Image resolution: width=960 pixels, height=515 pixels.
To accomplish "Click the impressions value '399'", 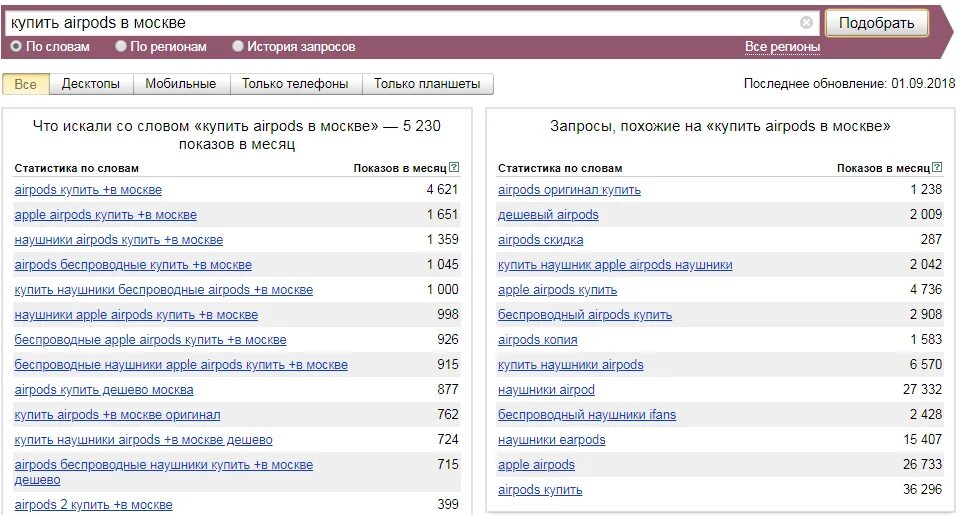I will [448, 505].
